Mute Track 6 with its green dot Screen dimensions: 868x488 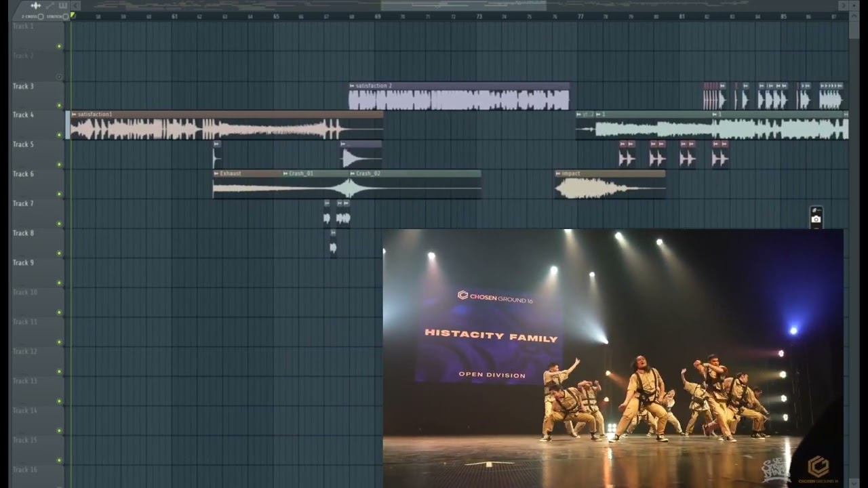point(59,194)
